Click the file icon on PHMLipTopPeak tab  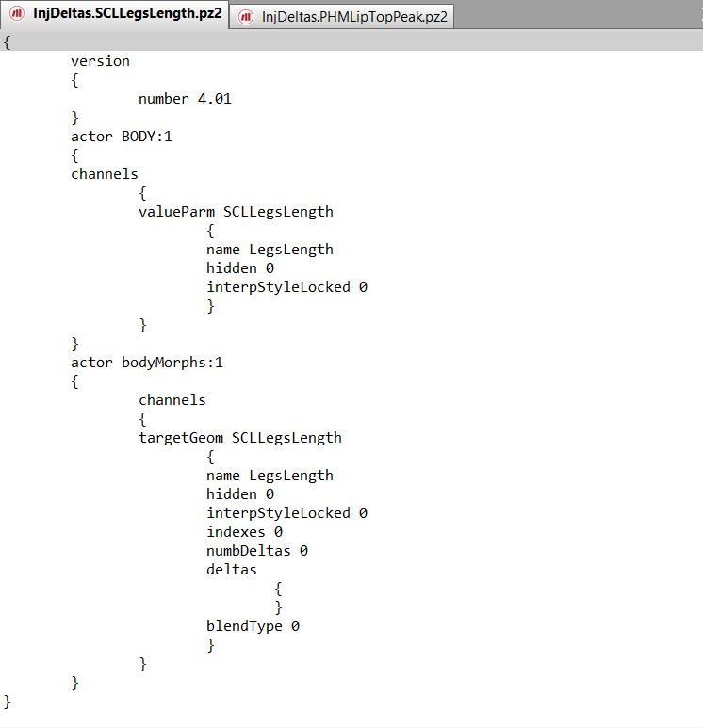click(246, 18)
